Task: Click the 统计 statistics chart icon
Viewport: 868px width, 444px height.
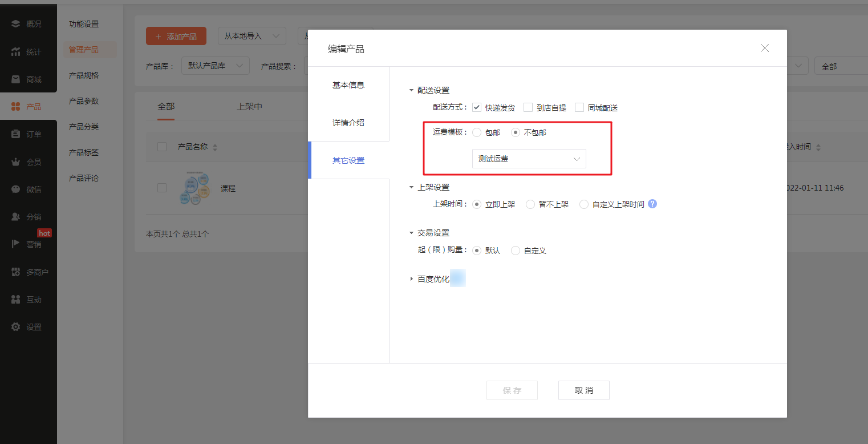Action: (x=15, y=52)
